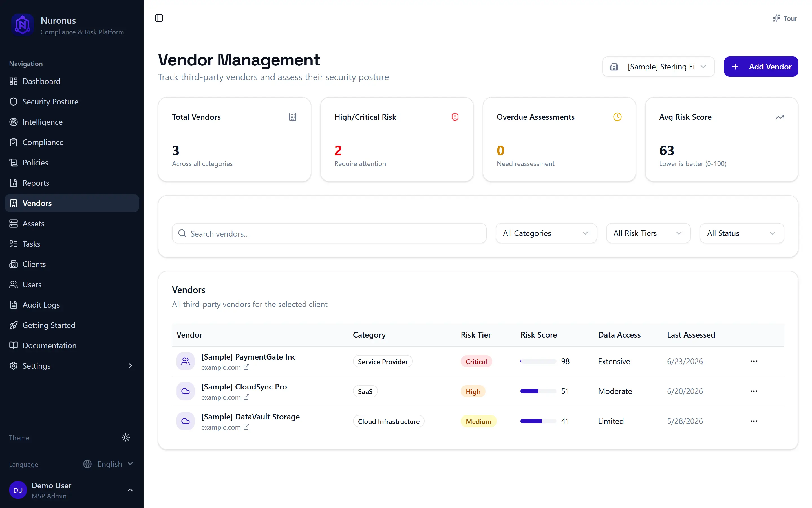Click the risk score bar for CloudSync Pro

tap(538, 391)
